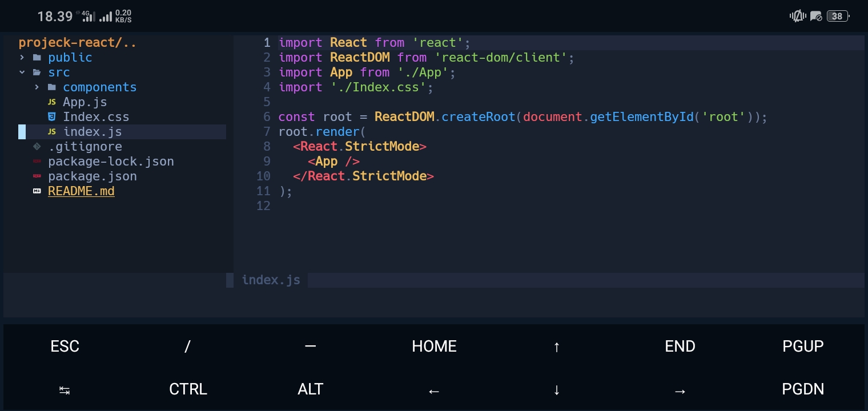Tap the PGUP key
The image size is (868, 411).
click(803, 346)
